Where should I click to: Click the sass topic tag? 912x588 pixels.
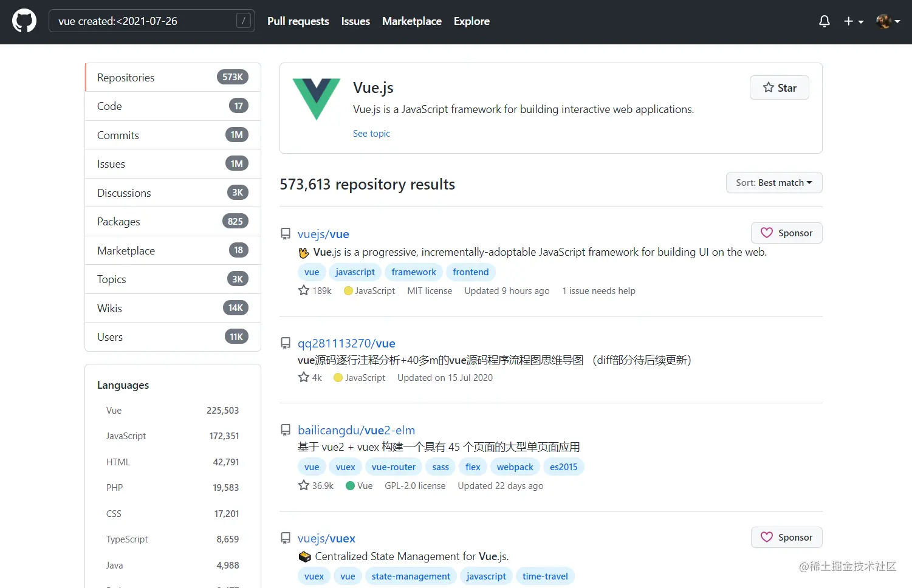441,467
